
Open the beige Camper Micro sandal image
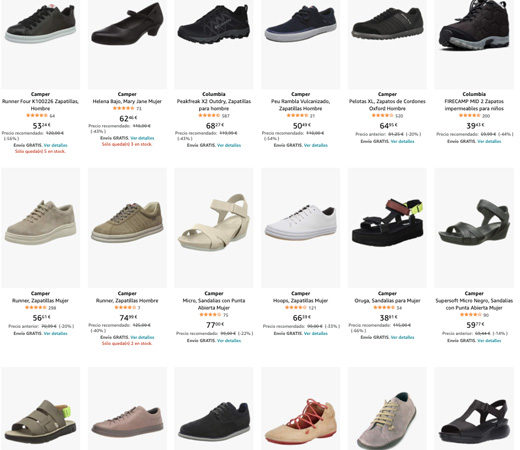(x=214, y=228)
